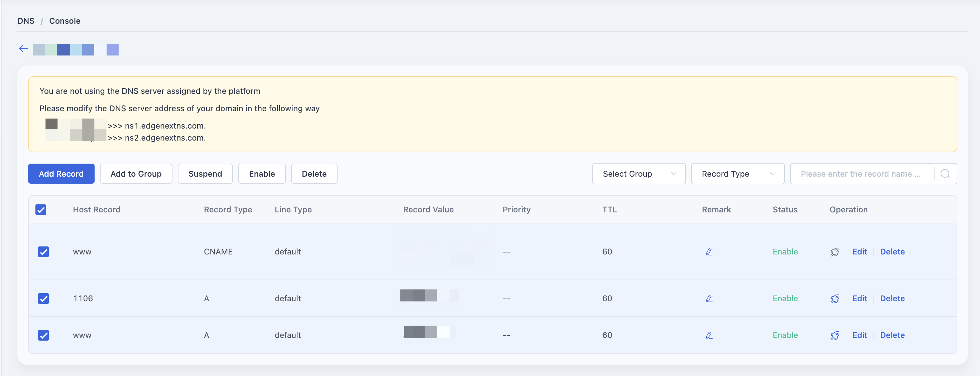Image resolution: width=980 pixels, height=376 pixels.
Task: Click rocket icon for 1106 record
Action: click(835, 299)
